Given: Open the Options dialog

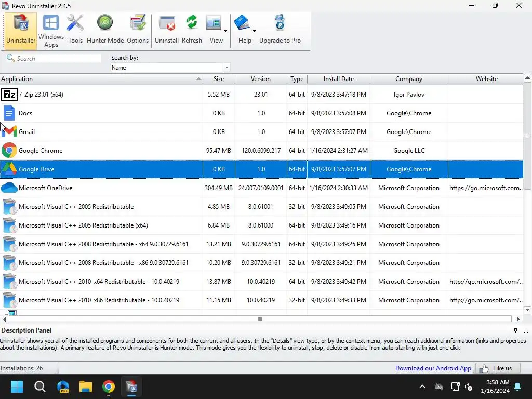Looking at the screenshot, I should pyautogui.click(x=137, y=30).
